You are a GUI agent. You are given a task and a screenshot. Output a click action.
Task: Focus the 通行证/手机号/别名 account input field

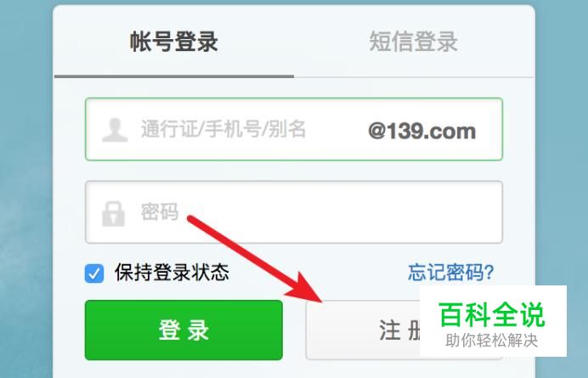pyautogui.click(x=294, y=129)
